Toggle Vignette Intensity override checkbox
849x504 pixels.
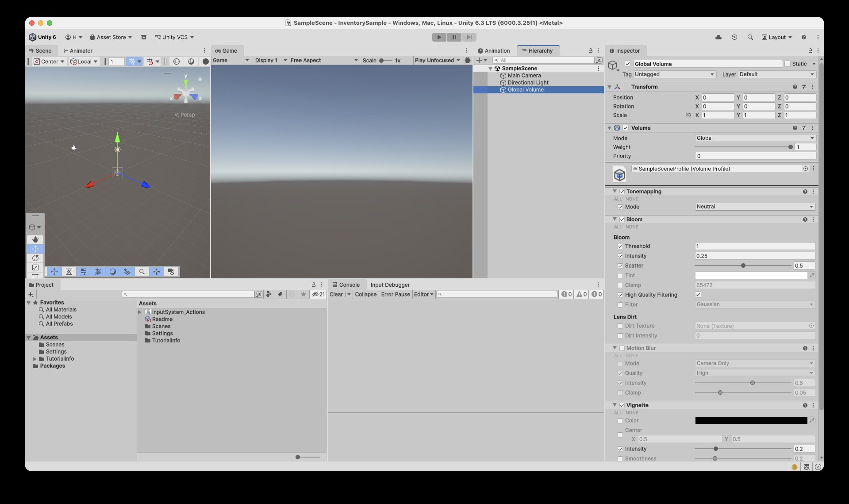(620, 449)
